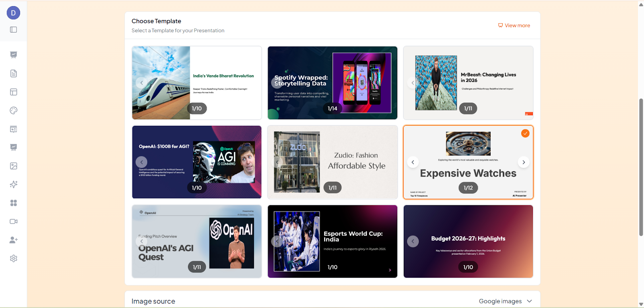Open the chart-easel icon just above the document icon

(14, 55)
